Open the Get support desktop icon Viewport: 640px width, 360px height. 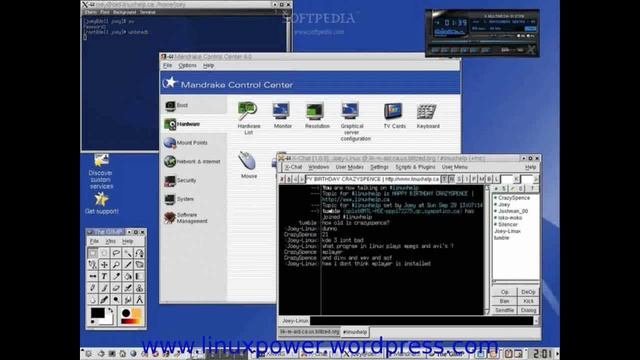pos(101,203)
